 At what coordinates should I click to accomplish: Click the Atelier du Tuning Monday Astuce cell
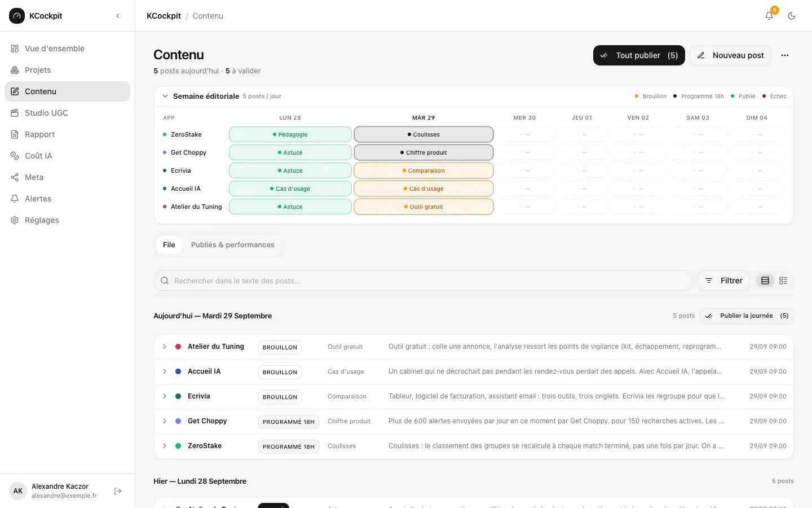coord(290,207)
